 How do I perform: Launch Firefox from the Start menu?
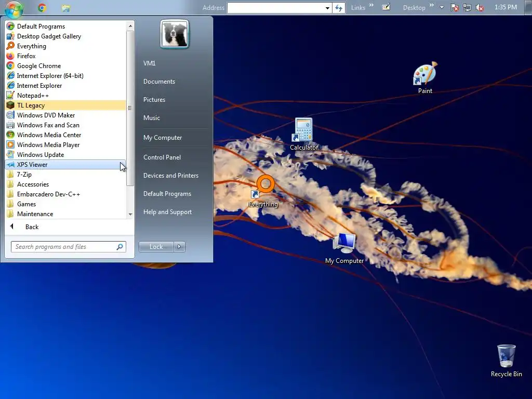coord(65,56)
